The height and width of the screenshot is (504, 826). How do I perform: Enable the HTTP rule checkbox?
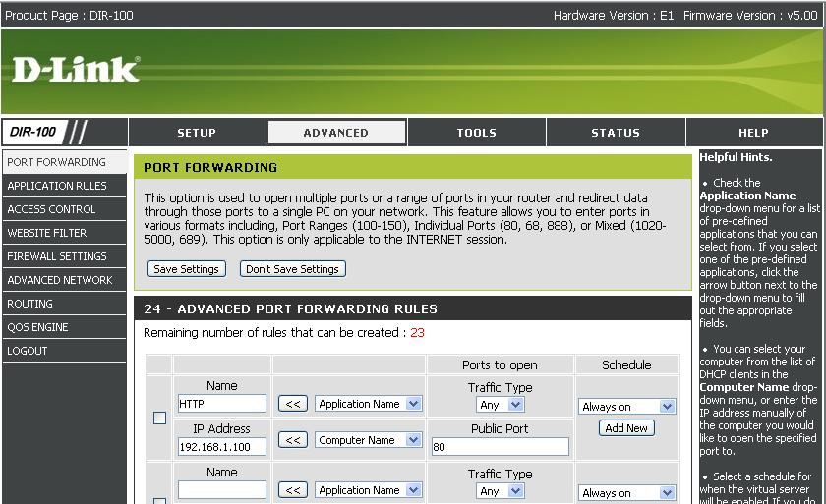point(159,419)
